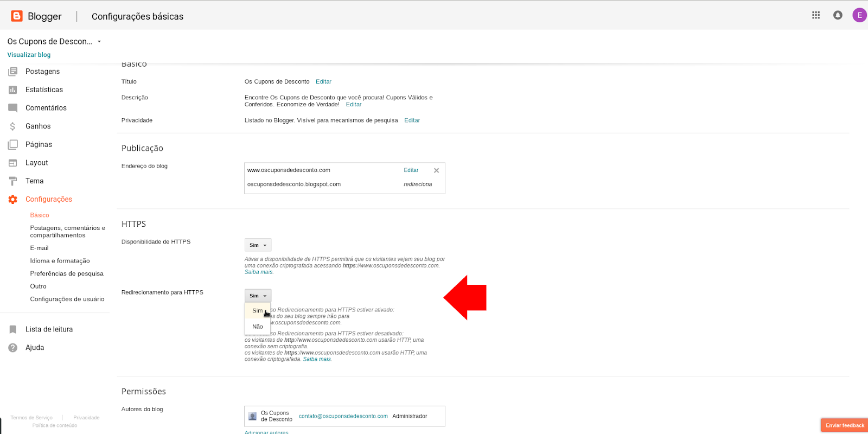Open Idioma e formatação settings

coord(60,261)
